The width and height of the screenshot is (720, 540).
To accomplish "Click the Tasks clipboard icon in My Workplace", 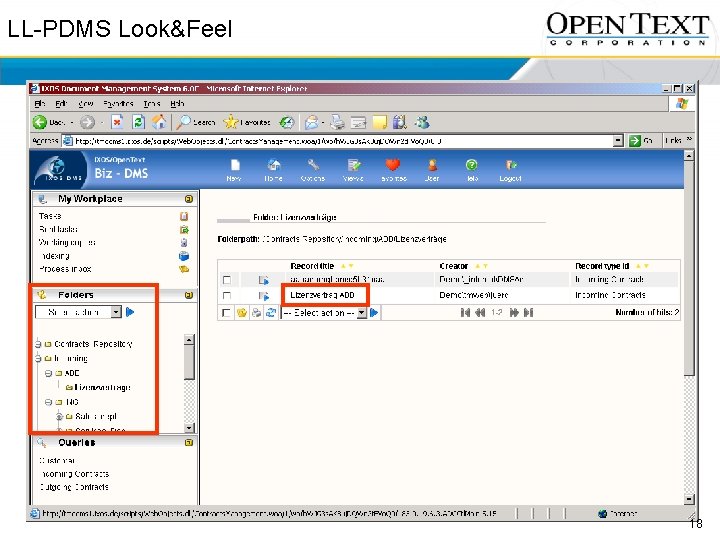I will 184,216.
